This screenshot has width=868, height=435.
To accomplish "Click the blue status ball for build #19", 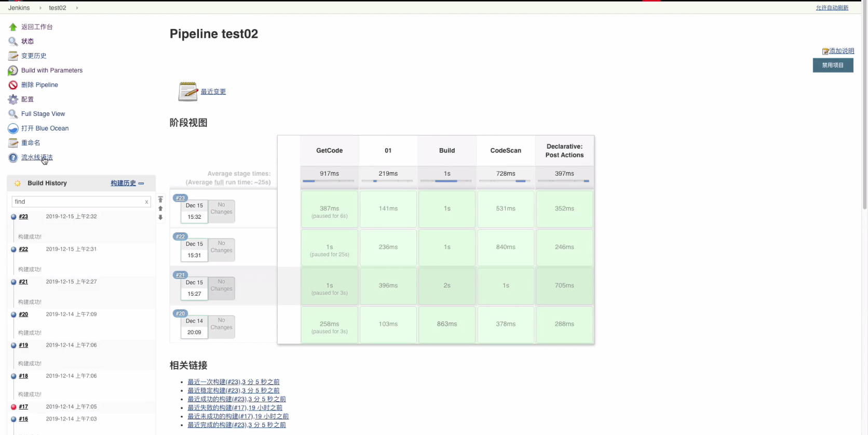I will (x=13, y=346).
